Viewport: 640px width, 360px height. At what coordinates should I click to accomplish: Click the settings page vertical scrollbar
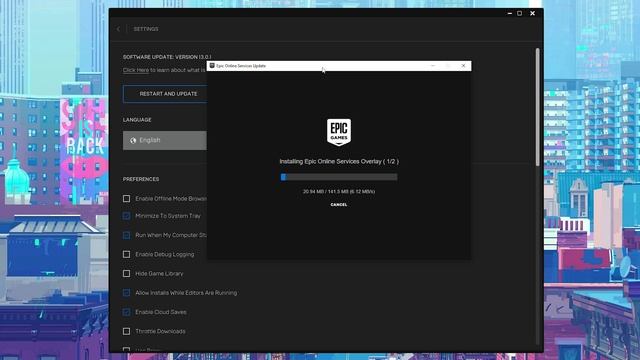(538, 107)
